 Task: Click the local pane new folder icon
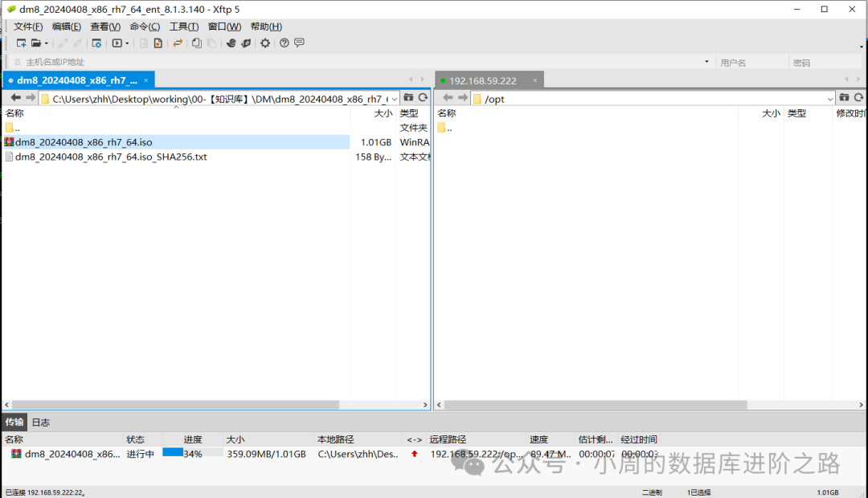click(x=408, y=97)
